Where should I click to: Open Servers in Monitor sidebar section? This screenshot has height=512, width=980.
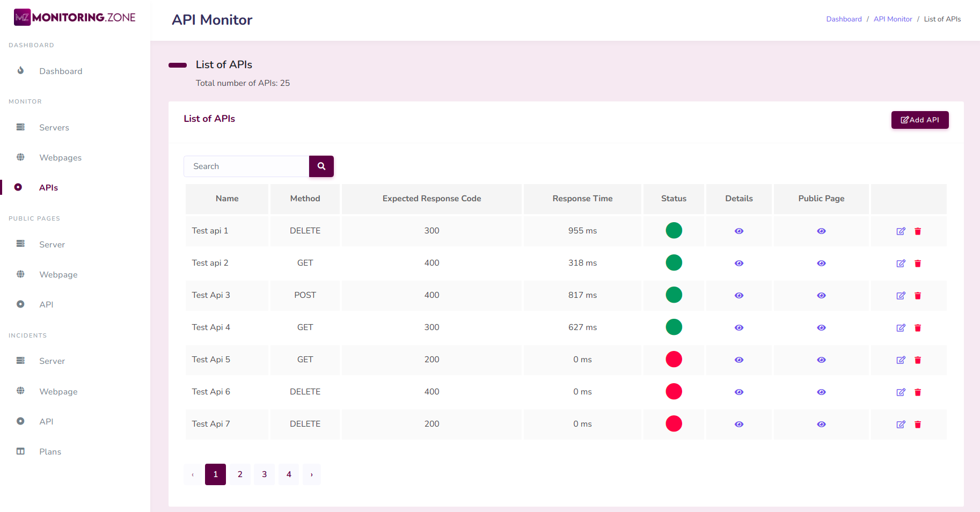[54, 128]
